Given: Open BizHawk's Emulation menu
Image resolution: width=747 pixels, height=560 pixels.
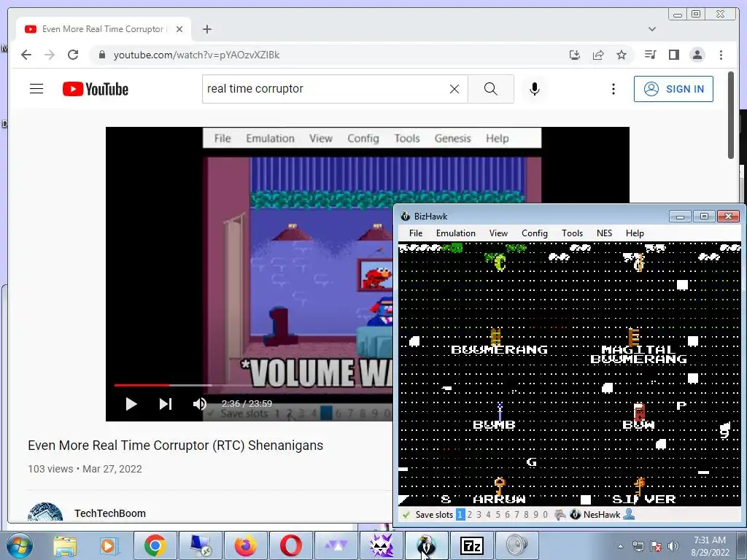Looking at the screenshot, I should coord(455,233).
